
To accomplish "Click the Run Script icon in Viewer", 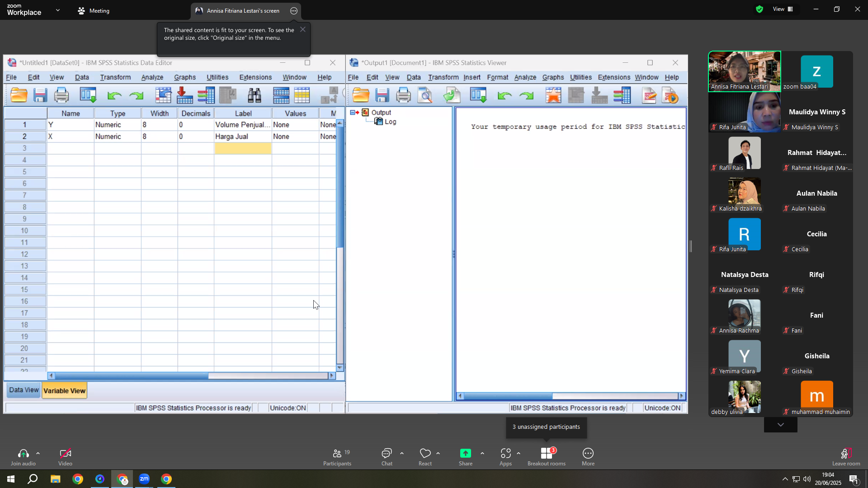I will click(x=670, y=95).
